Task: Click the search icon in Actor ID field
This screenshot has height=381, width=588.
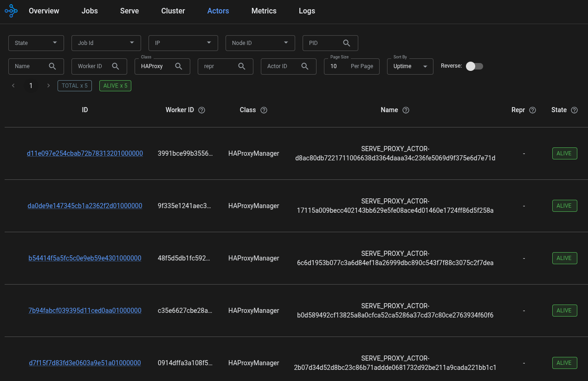Action: [304, 66]
